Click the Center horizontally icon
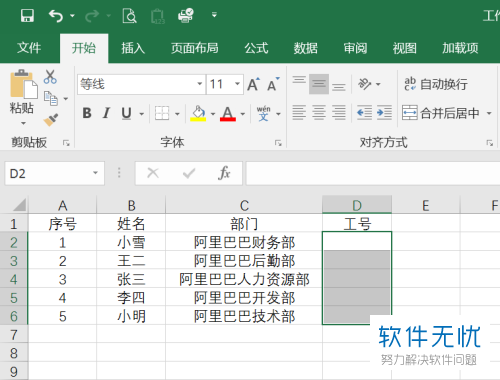500x380 pixels. (x=319, y=113)
